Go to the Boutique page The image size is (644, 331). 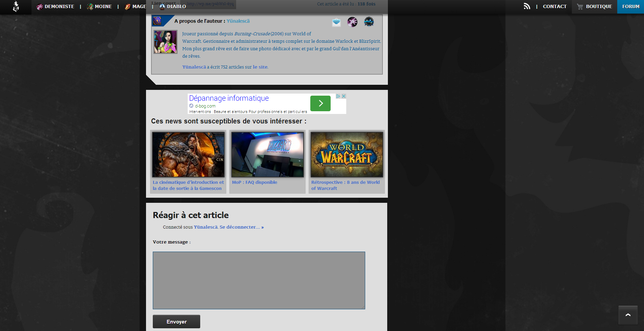click(x=595, y=6)
